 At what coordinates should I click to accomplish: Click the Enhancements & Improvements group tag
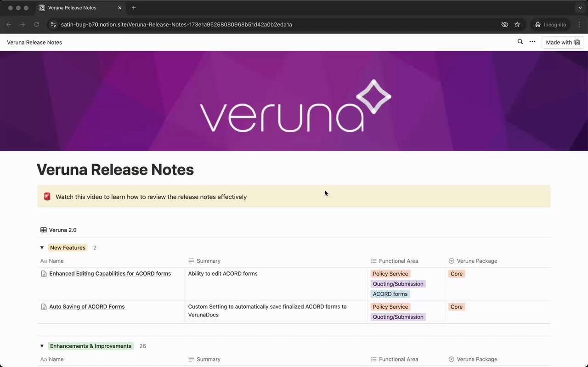[91, 346]
